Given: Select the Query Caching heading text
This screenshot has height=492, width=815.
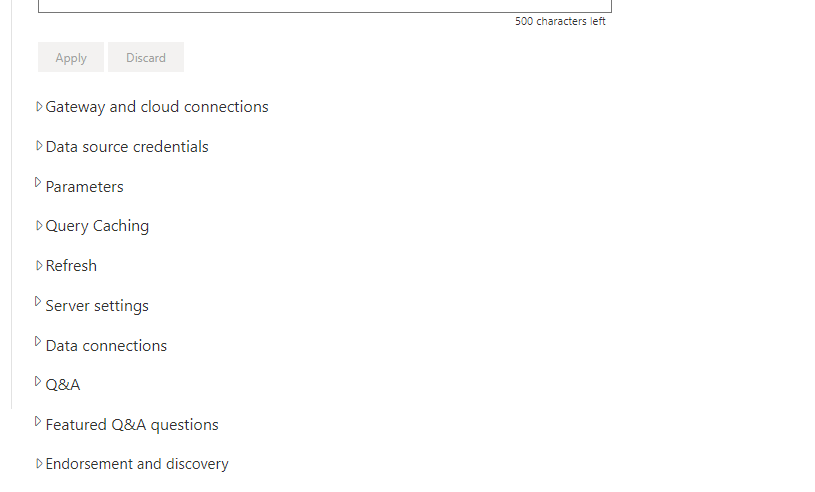Looking at the screenshot, I should click(97, 226).
